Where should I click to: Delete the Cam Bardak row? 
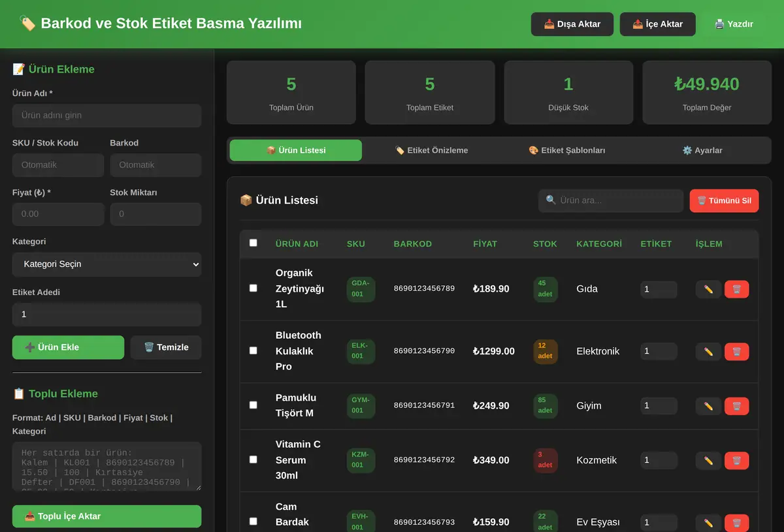coord(736,523)
